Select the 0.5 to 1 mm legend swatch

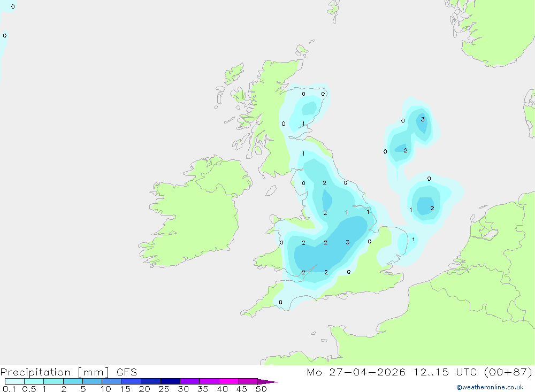34,381
